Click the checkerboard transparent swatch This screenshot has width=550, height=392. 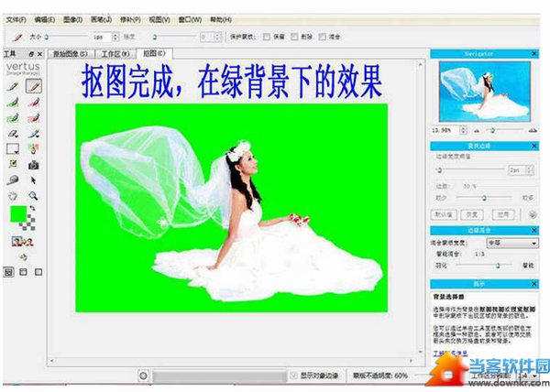coord(28,223)
